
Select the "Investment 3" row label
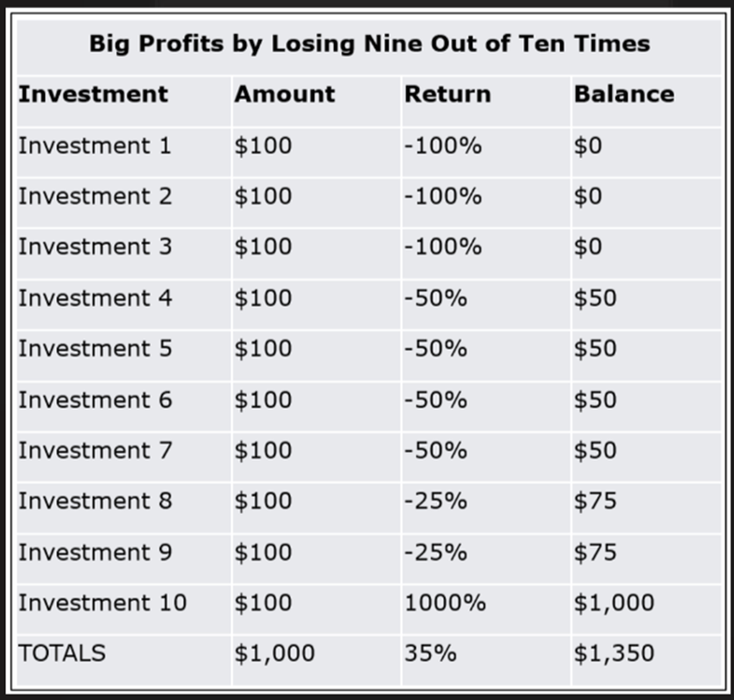point(95,247)
